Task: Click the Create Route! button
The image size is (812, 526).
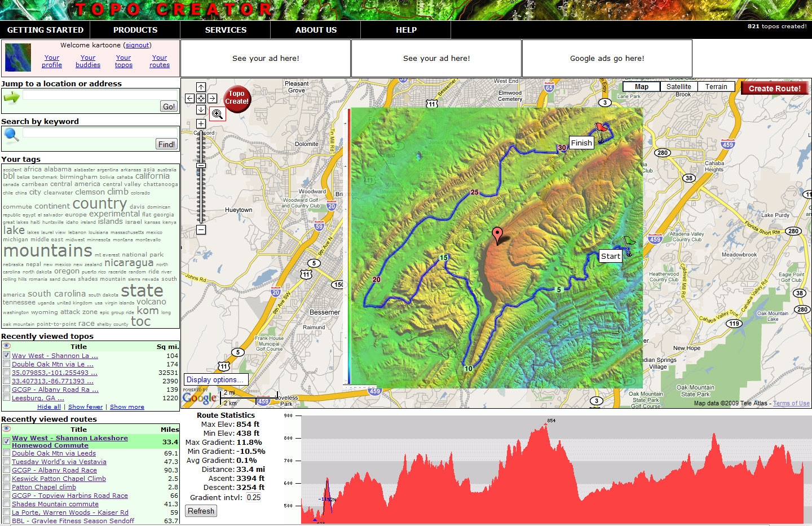Action: click(774, 88)
